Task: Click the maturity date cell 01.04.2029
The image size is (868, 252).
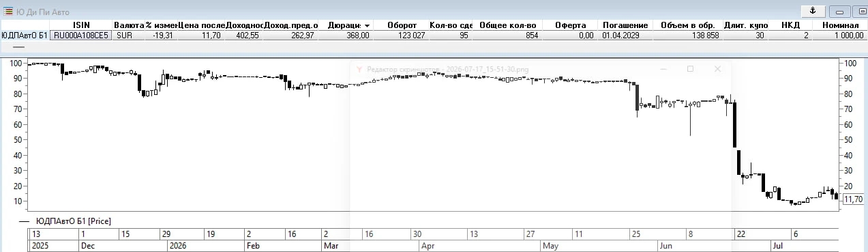Action: click(620, 36)
